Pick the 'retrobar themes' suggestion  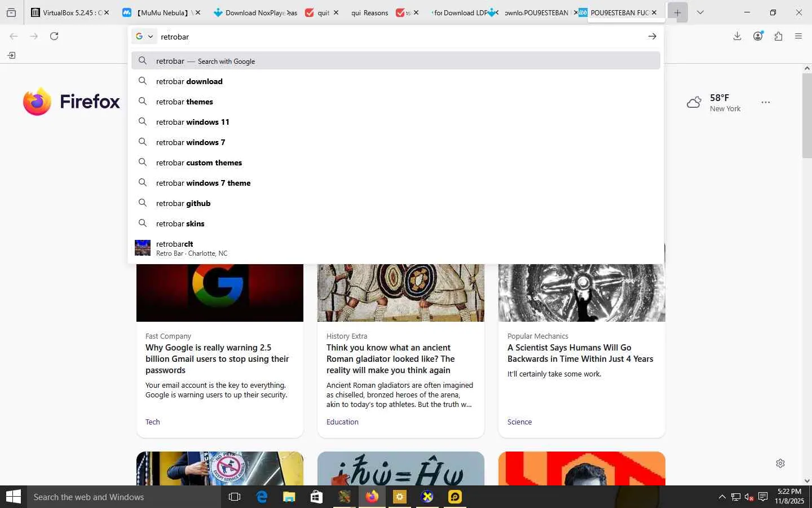pyautogui.click(x=396, y=102)
